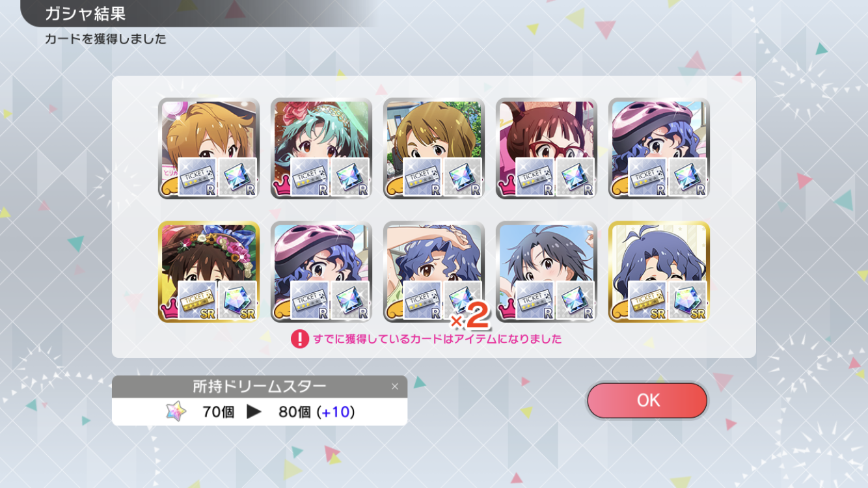This screenshot has height=488, width=868.
Task: Open the red glasses girl card
Action: pos(547,149)
